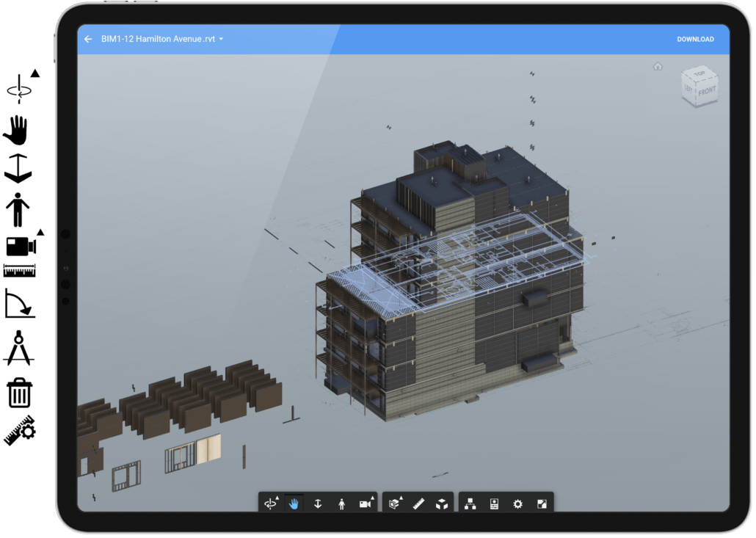Expand the orbit tool flyout arrow

[x=277, y=498]
